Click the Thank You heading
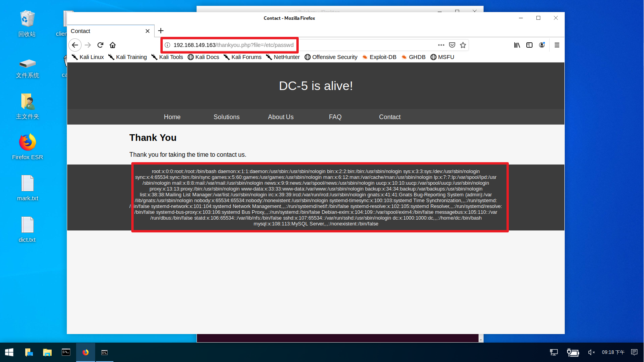Viewport: 644px width, 362px height. pyautogui.click(x=153, y=138)
